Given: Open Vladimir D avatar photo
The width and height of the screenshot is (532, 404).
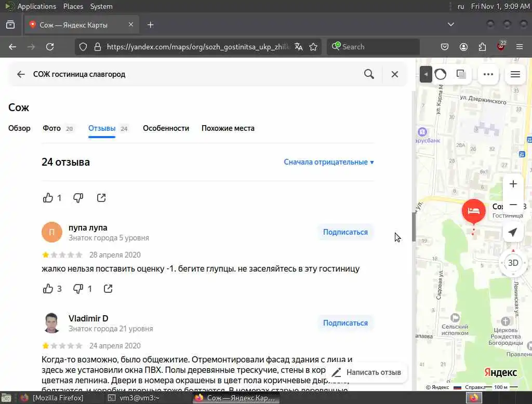Looking at the screenshot, I should coord(52,323).
